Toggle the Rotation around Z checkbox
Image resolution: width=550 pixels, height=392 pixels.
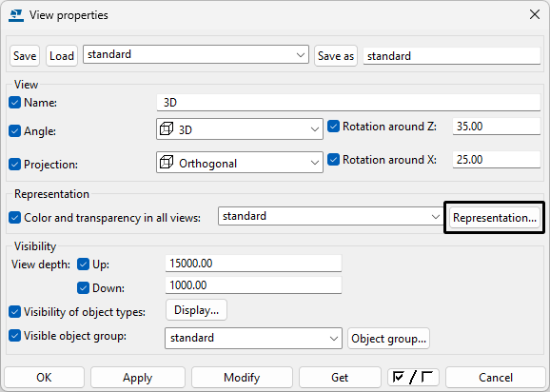[x=333, y=127]
